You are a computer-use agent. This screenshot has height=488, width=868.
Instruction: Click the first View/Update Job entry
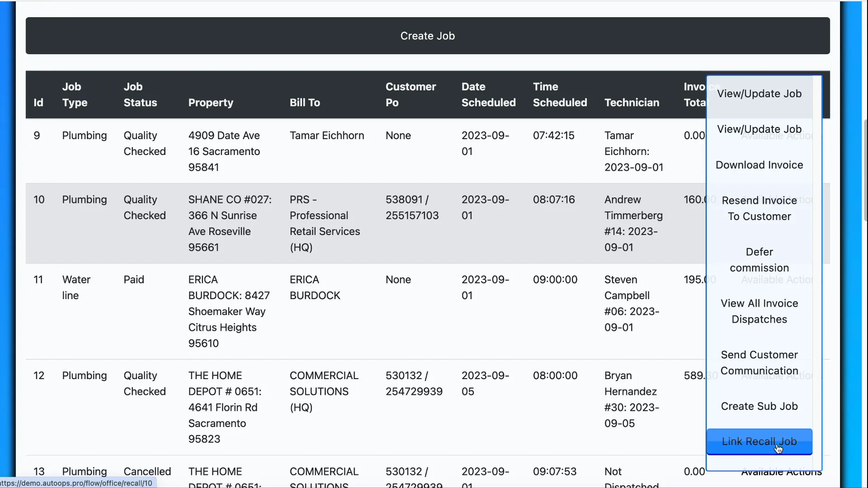(759, 94)
